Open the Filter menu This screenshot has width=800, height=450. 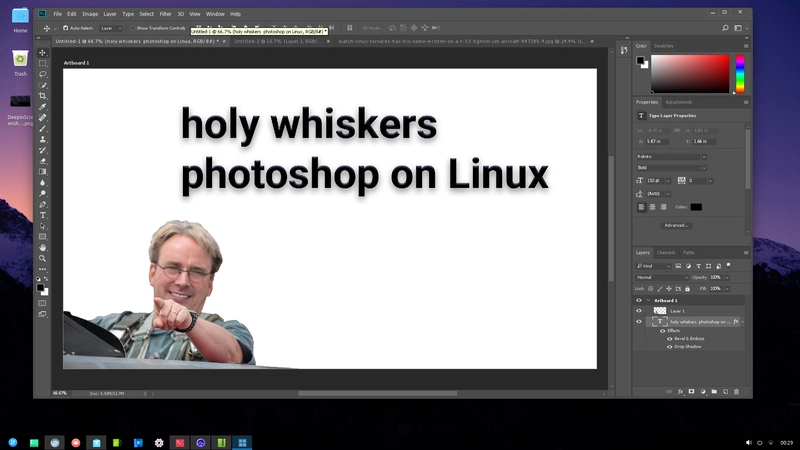coord(165,14)
